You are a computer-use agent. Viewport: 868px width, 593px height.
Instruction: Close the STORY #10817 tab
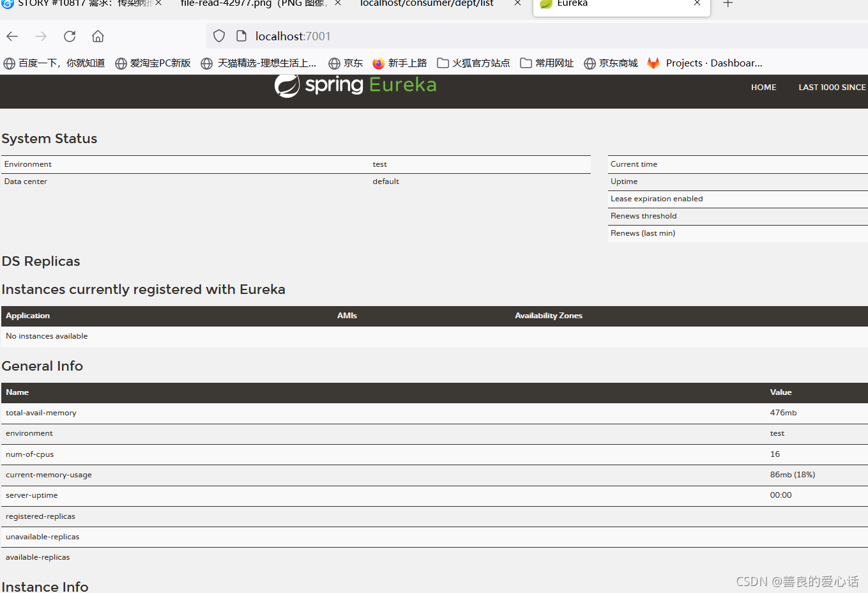[x=158, y=3]
